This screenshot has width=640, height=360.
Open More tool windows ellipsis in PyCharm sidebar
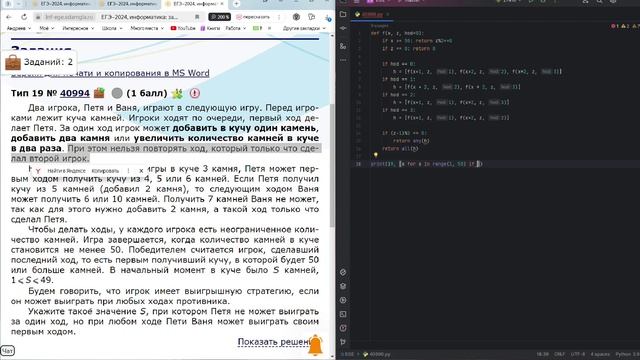tap(343, 60)
